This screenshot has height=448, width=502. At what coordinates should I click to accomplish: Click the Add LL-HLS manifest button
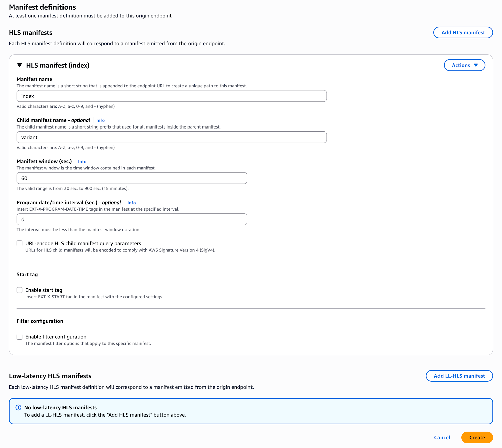point(459,376)
